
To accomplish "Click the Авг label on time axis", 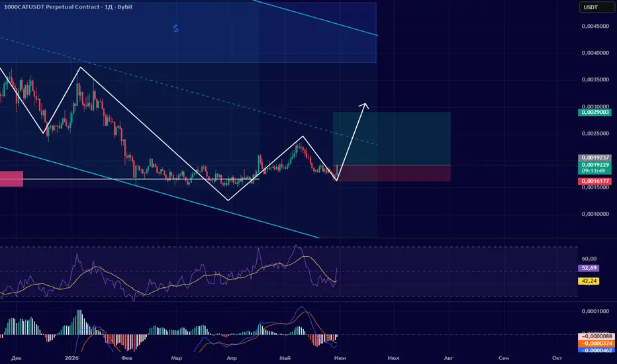I will tap(449, 358).
